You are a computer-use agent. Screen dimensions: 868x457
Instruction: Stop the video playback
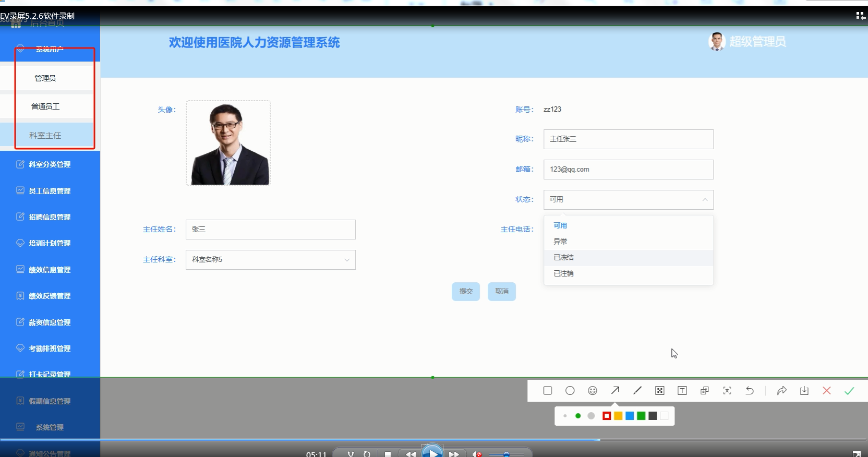[x=388, y=454]
